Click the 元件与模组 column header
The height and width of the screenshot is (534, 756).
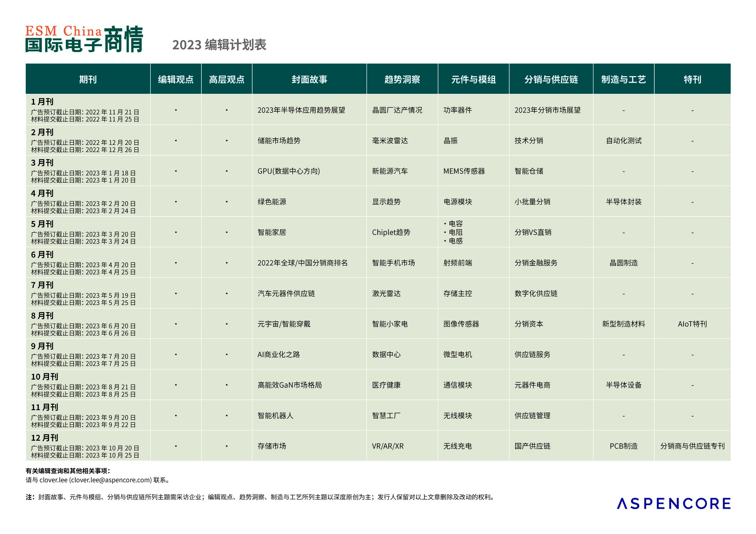[474, 79]
